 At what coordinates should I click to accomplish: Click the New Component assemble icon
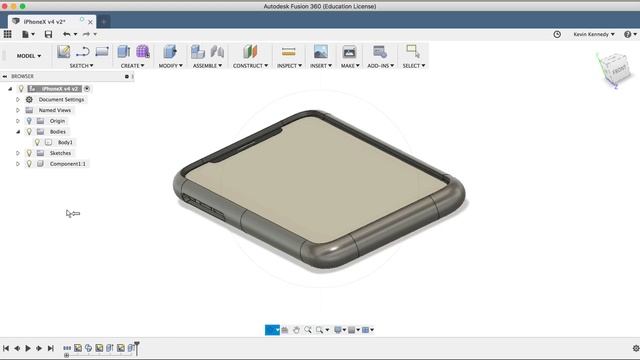coord(198,52)
